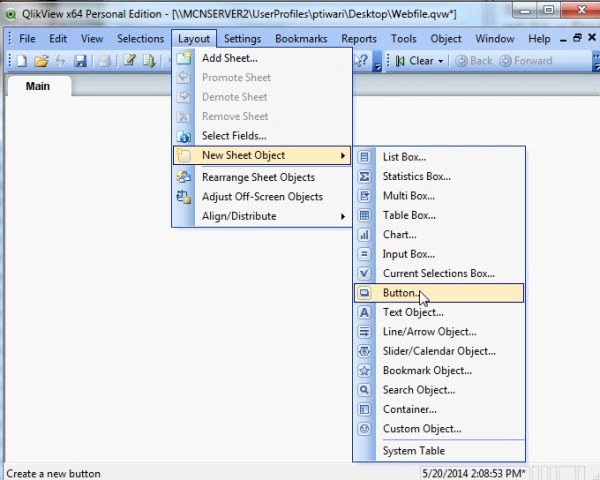Click the context Help cursor icon
Screen dimensions: 600x480
(361, 60)
